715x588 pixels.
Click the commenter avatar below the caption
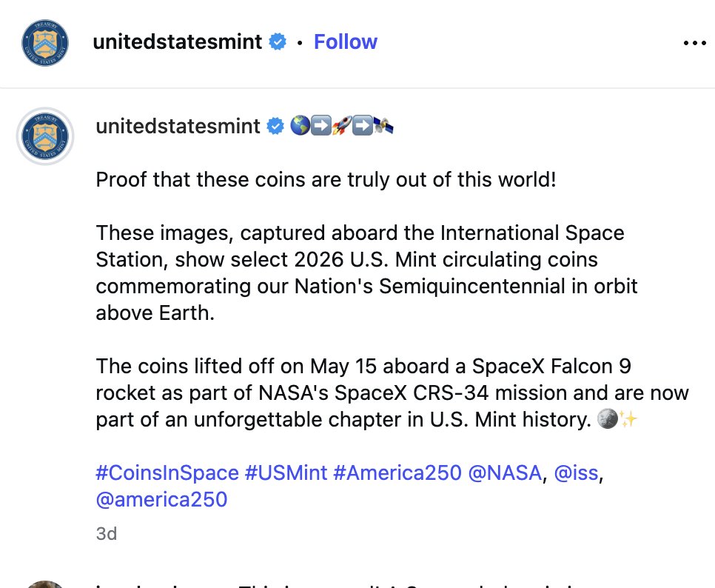click(44, 584)
